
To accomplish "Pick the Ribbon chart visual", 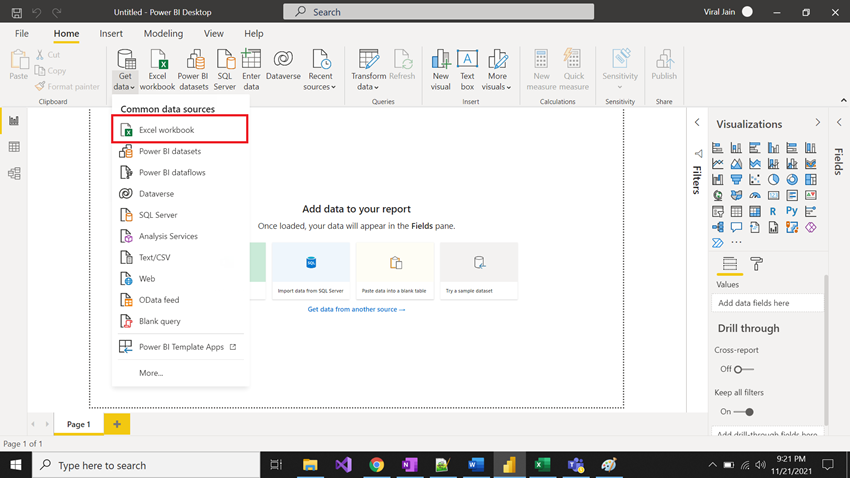I will click(811, 164).
